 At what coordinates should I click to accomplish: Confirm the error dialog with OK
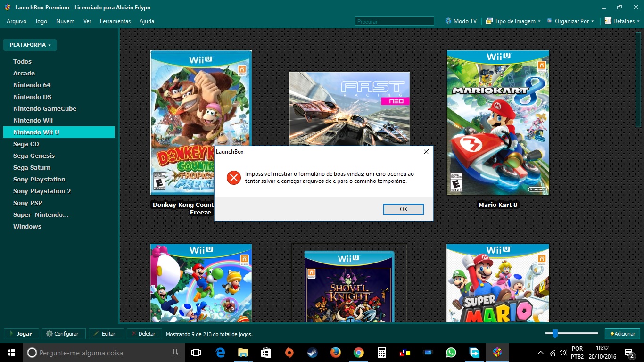[403, 209]
